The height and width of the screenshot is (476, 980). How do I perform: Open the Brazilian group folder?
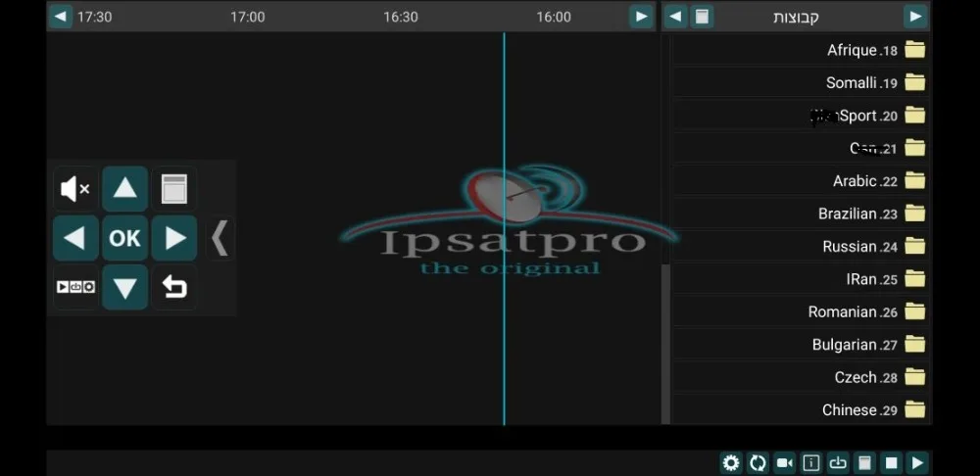pyautogui.click(x=800, y=214)
